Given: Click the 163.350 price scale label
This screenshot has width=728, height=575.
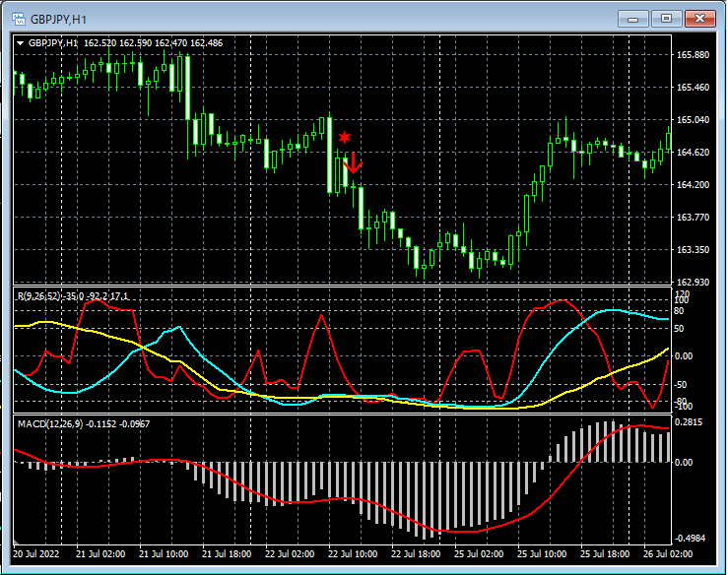Looking at the screenshot, I should coord(693,250).
